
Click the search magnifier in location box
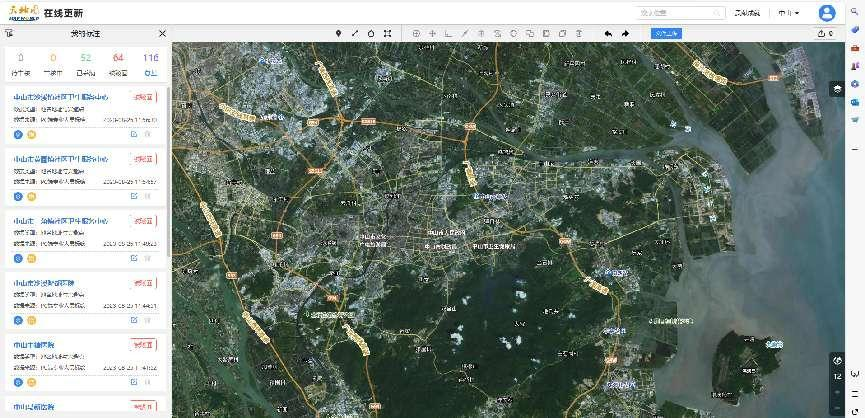point(717,13)
